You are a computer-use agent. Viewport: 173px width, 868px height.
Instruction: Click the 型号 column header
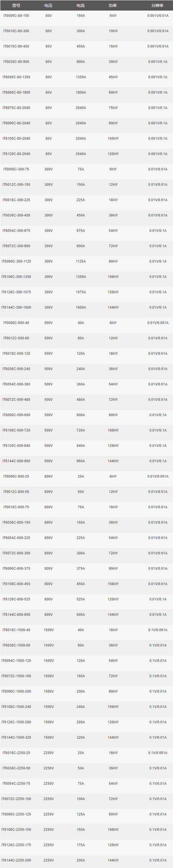pyautogui.click(x=16, y=5)
